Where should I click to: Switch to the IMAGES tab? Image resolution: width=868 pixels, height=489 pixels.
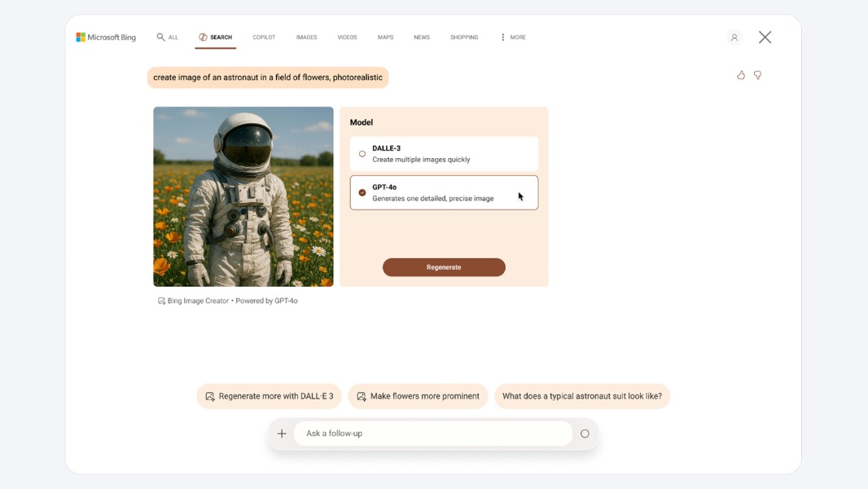(306, 37)
